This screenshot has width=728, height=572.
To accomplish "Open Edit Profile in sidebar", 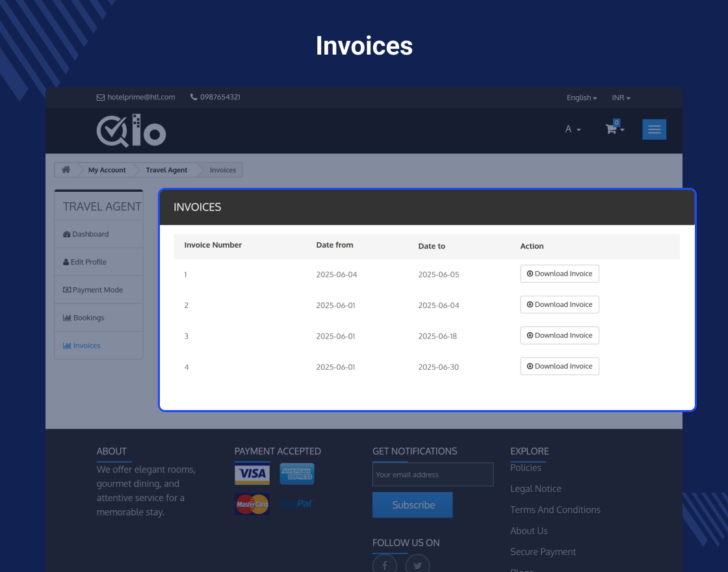I will (x=98, y=262).
